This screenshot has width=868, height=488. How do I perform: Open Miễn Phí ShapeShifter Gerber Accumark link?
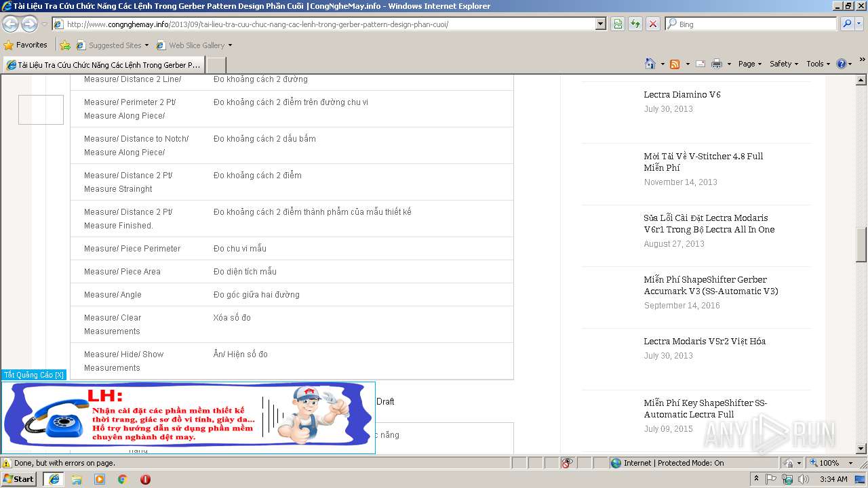tap(711, 285)
